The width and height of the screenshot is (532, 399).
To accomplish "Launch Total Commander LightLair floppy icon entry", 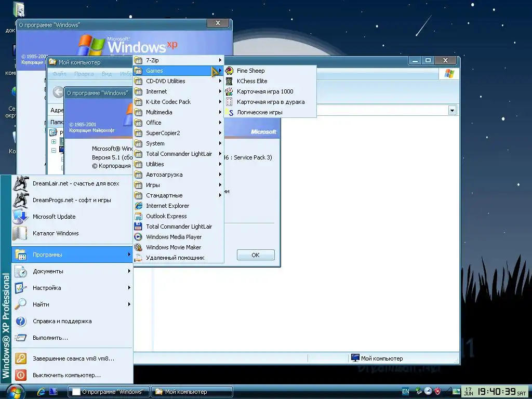I will (179, 227).
